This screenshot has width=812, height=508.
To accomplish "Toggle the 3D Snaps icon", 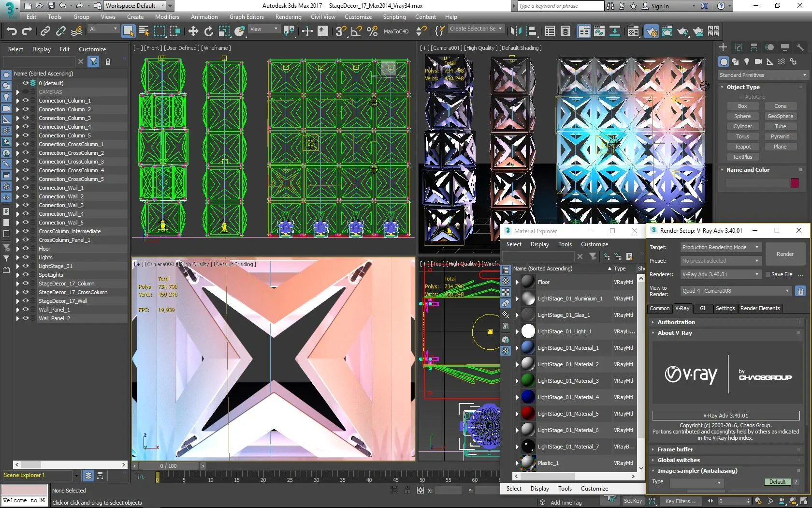I will [341, 31].
